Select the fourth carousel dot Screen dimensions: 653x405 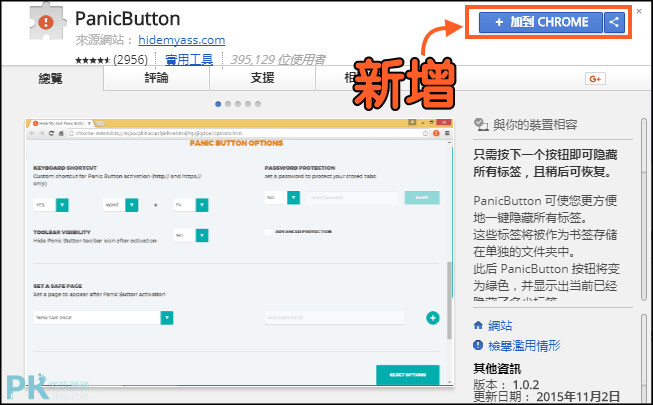coord(248,104)
